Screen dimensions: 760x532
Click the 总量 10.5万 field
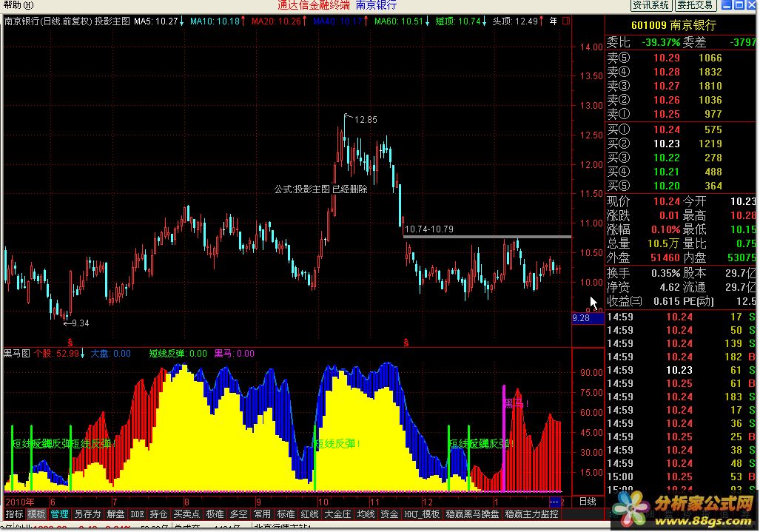click(x=644, y=243)
